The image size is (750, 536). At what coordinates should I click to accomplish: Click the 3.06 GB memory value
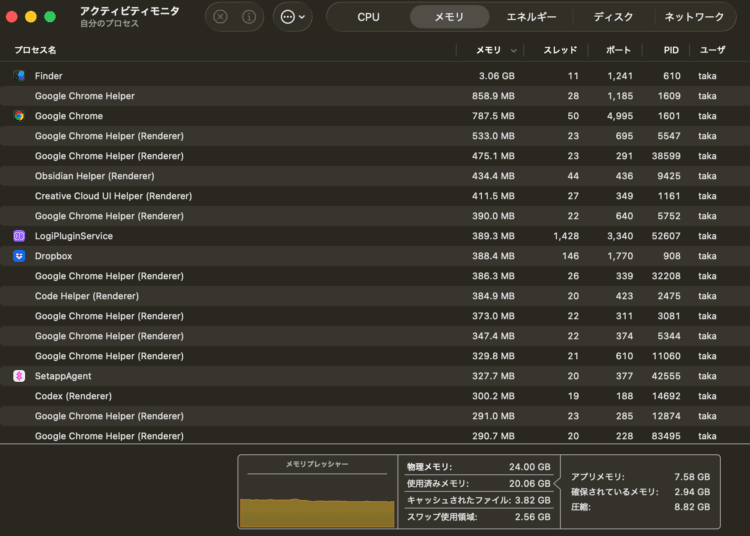[x=496, y=76]
